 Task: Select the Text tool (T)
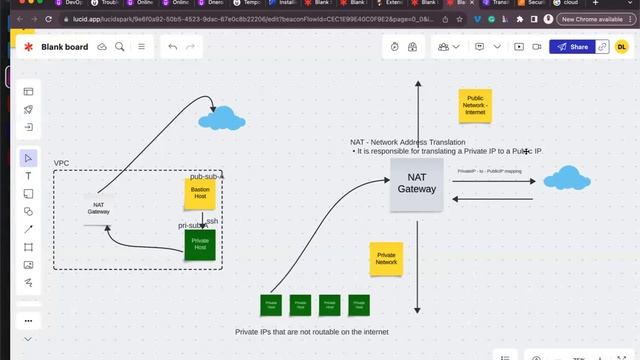28,176
